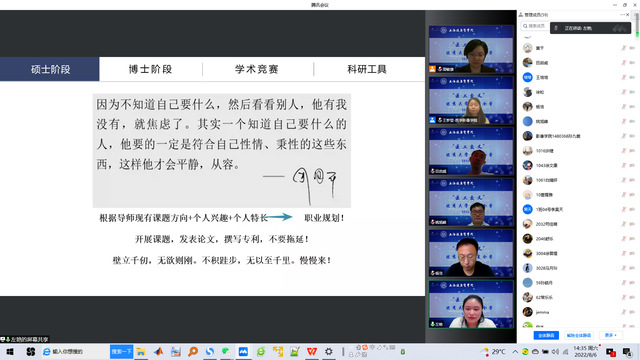Viewport: 640px width, 360px height.
Task: Open the 科研工具 slide tab
Action: pyautogui.click(x=367, y=69)
